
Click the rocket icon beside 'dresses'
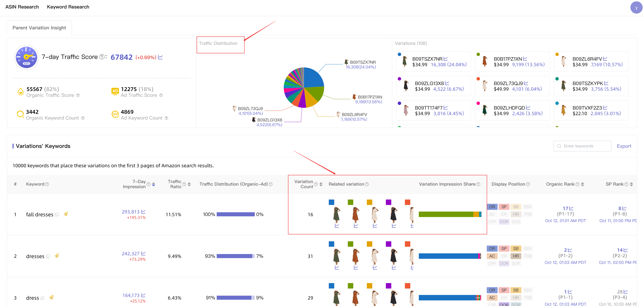tap(57, 256)
